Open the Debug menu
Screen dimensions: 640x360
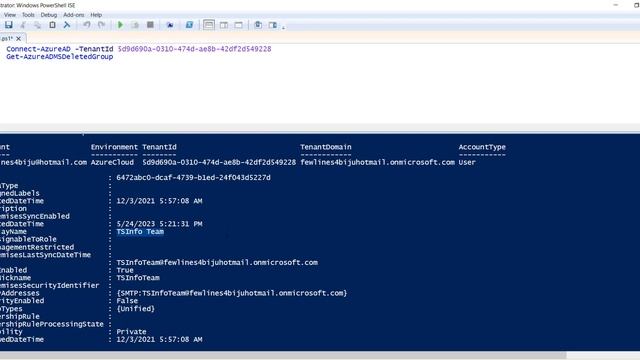tap(49, 15)
